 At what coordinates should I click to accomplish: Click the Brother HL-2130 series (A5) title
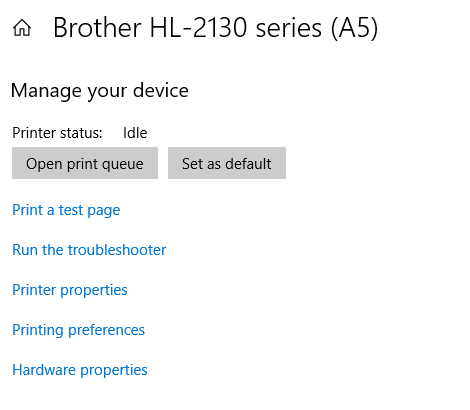[x=216, y=28]
